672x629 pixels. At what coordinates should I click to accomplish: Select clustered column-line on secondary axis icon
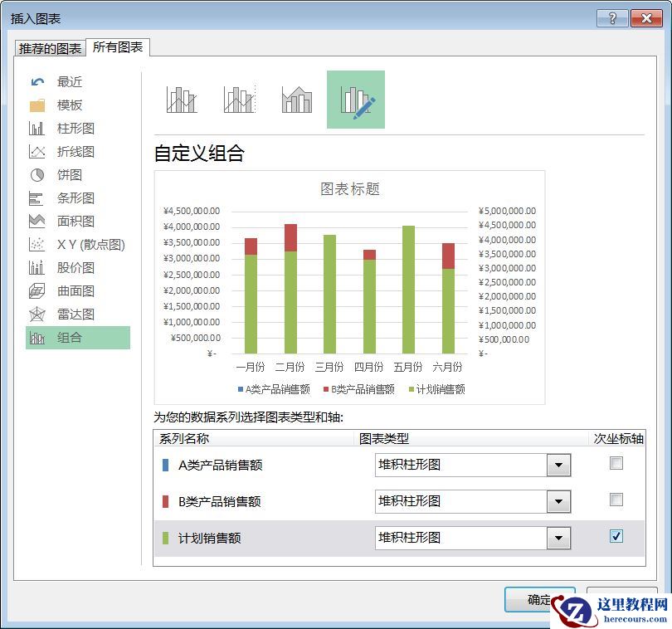pyautogui.click(x=239, y=100)
